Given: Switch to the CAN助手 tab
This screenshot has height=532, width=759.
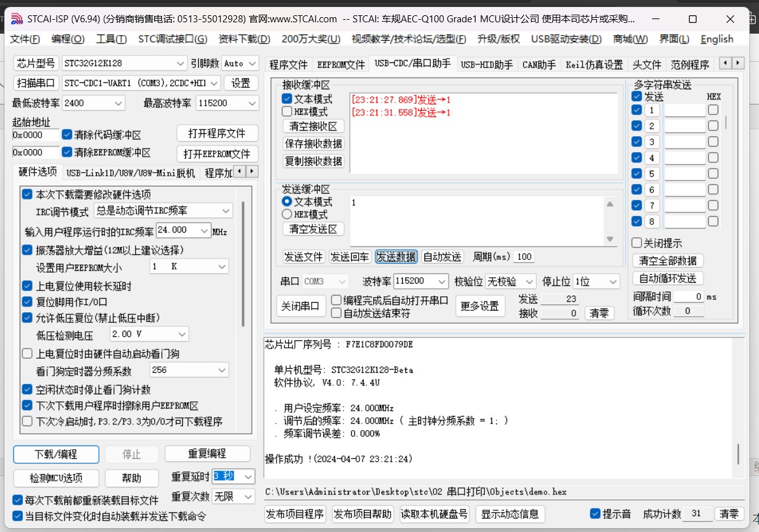Looking at the screenshot, I should [539, 64].
